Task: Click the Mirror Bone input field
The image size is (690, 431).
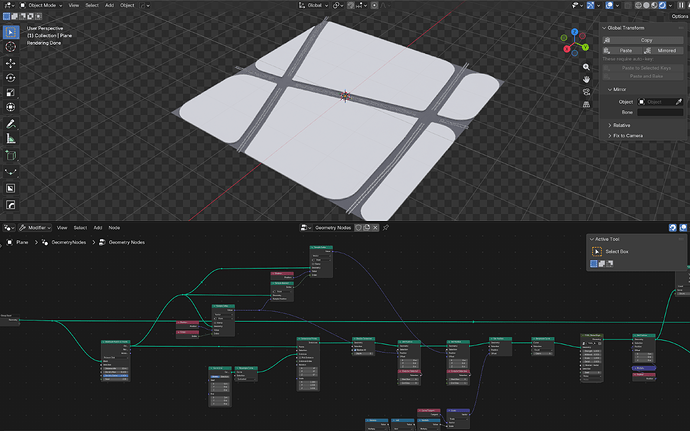Action: [660, 112]
